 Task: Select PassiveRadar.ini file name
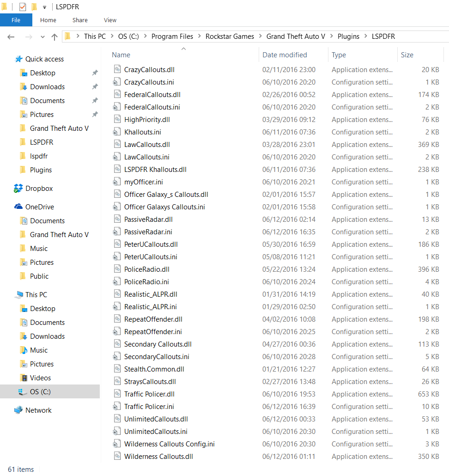coord(148,232)
